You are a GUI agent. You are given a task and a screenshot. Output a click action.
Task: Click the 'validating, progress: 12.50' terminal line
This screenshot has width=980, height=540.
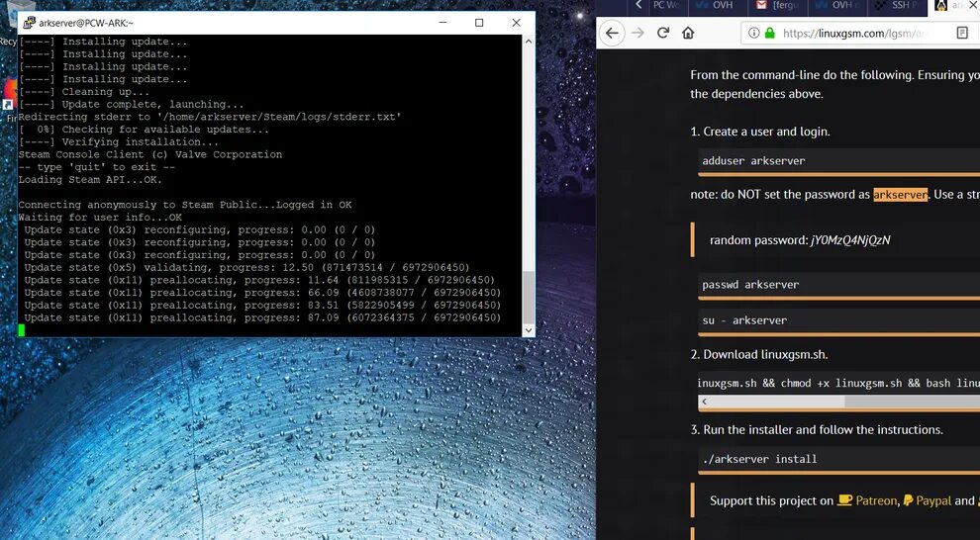(246, 267)
